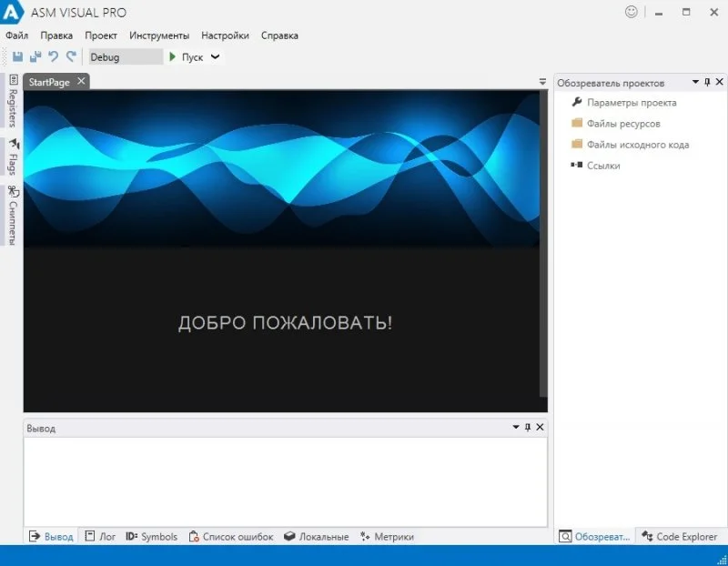This screenshot has width=728, height=566.
Task: Open the Debug configuration combo box
Action: coord(126,56)
